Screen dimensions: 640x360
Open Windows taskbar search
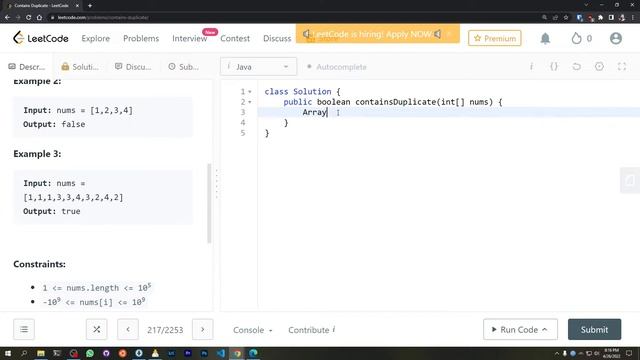[x=24, y=353]
